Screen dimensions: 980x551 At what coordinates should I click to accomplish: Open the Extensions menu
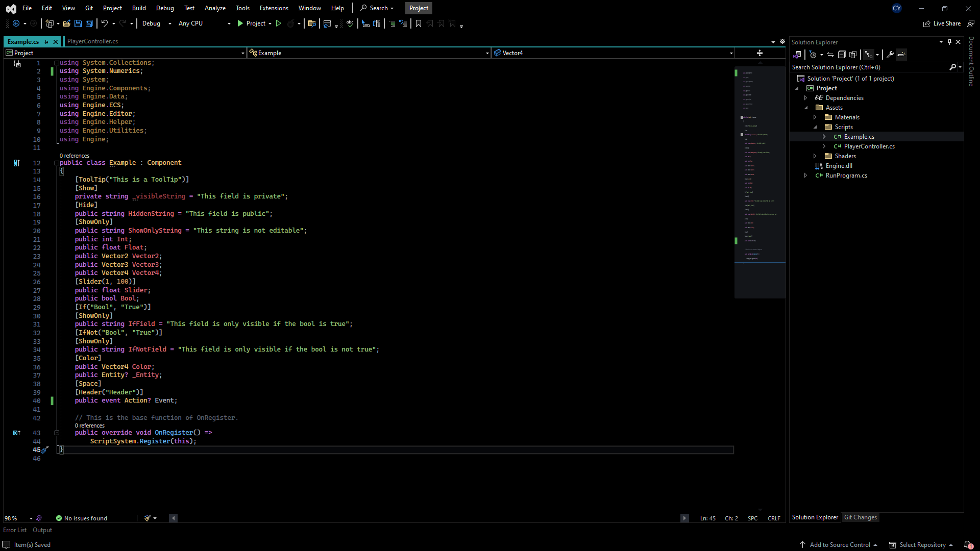click(274, 8)
